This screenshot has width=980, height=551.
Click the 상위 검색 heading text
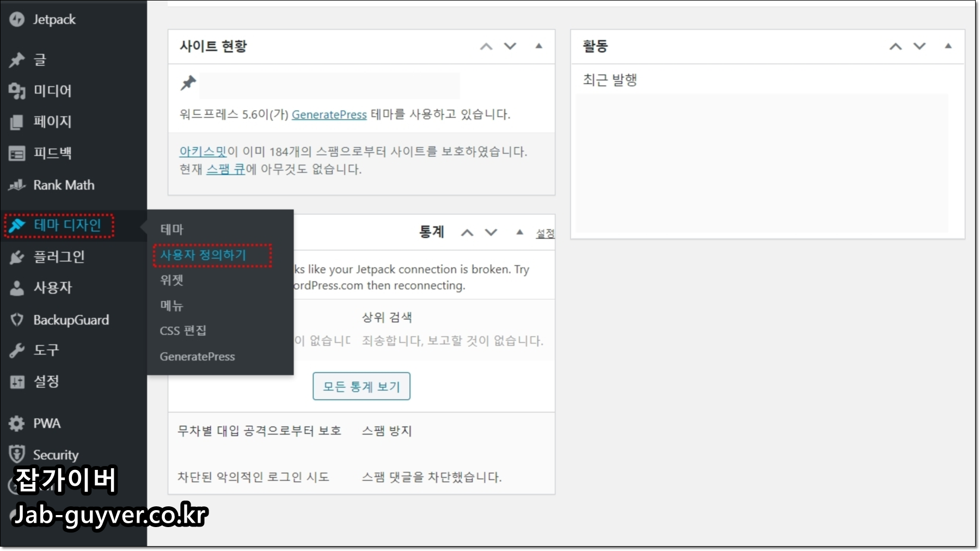(x=387, y=317)
